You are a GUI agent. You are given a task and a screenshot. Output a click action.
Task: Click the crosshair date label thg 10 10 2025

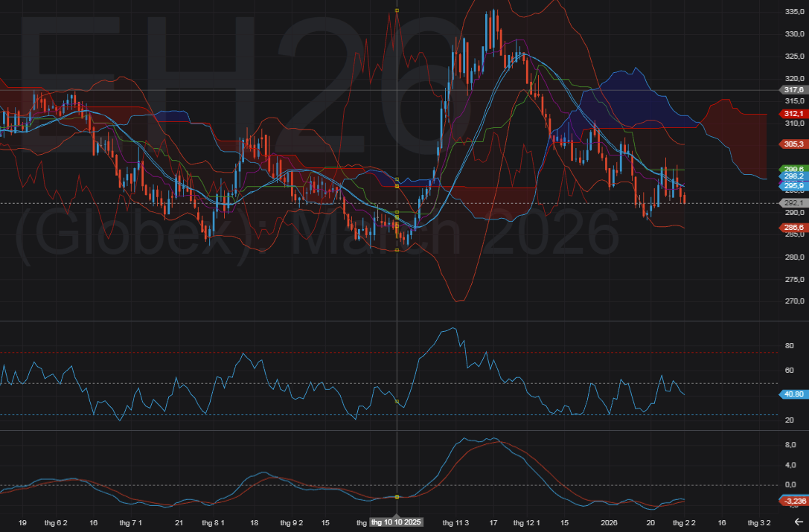pos(397,522)
